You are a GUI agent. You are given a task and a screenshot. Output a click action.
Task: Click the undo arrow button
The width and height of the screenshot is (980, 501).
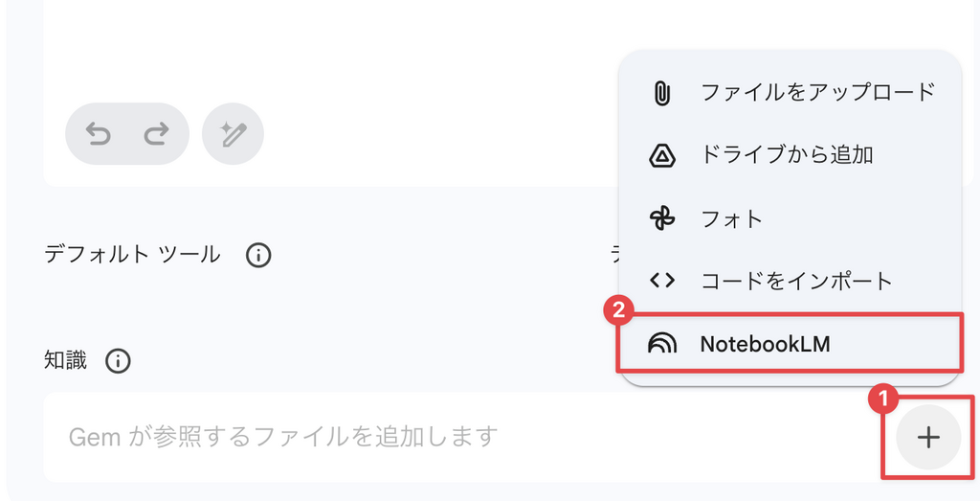[x=99, y=134]
